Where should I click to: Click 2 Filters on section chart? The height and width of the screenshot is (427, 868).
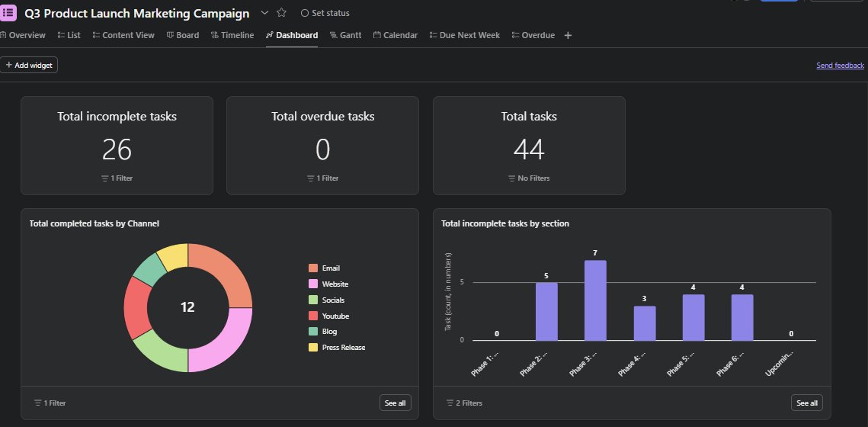click(464, 403)
